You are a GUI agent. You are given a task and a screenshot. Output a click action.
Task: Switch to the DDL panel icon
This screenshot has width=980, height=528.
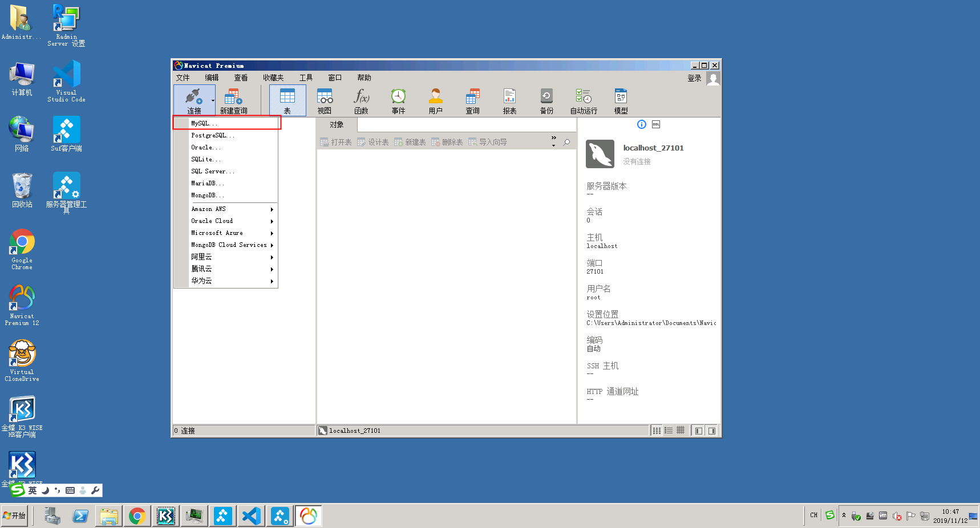click(656, 124)
